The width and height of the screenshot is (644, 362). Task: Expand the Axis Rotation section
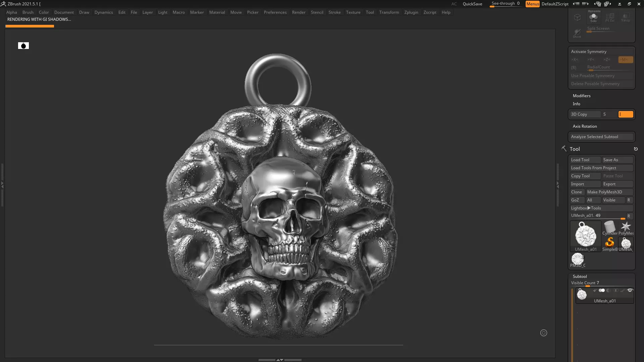click(585, 126)
